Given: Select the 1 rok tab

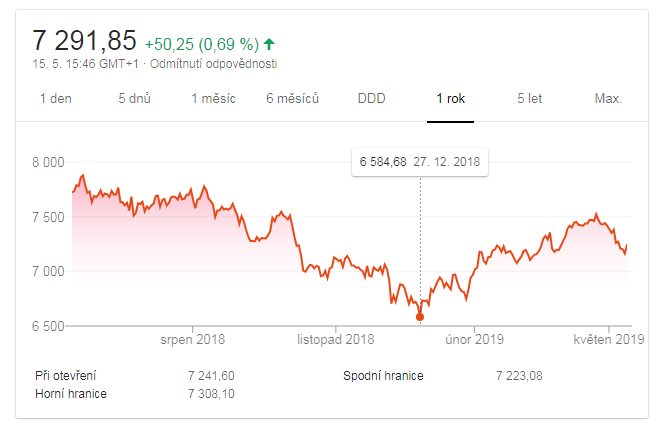Looking at the screenshot, I should [x=451, y=99].
